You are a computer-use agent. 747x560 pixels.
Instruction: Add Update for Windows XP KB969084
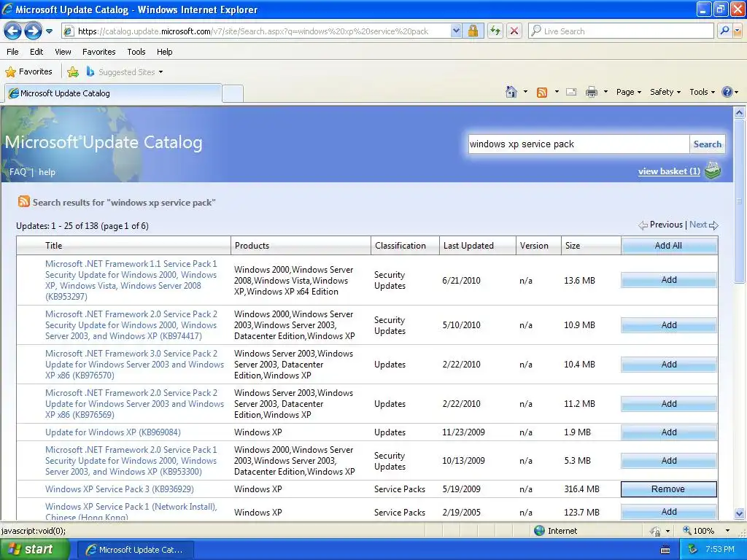tap(669, 432)
